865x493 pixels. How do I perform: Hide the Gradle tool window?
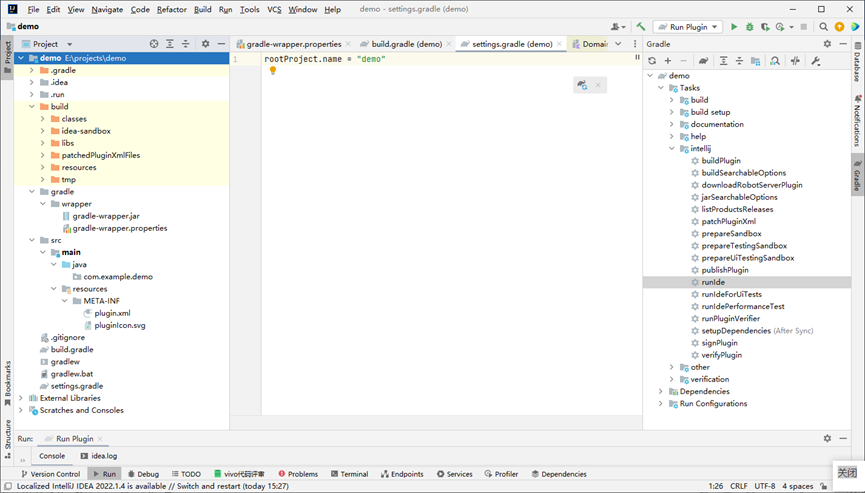click(x=843, y=44)
